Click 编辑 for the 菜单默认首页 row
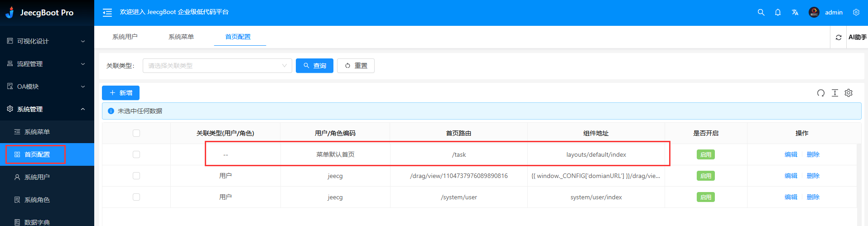The image size is (868, 226). pos(791,154)
